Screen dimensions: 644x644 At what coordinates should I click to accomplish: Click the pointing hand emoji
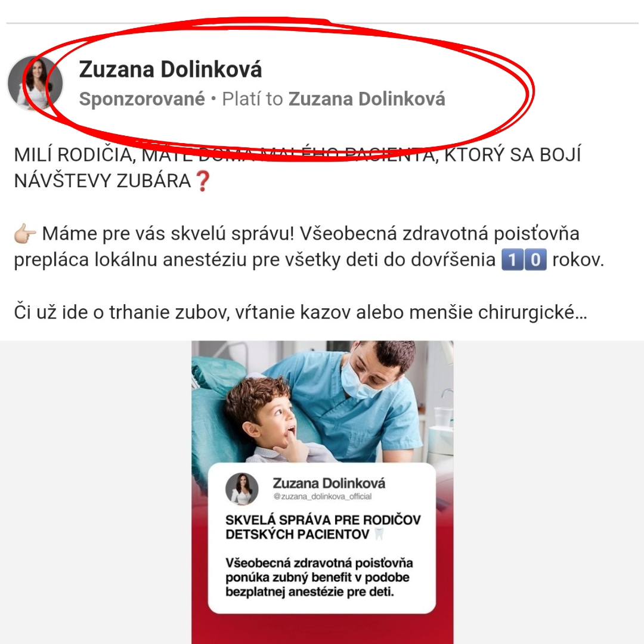(25, 234)
